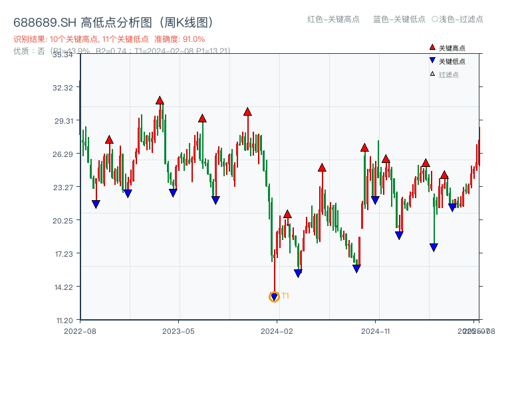This screenshot has width=532, height=399.
Task: Select red high marker around June 2024
Action: click(x=322, y=168)
